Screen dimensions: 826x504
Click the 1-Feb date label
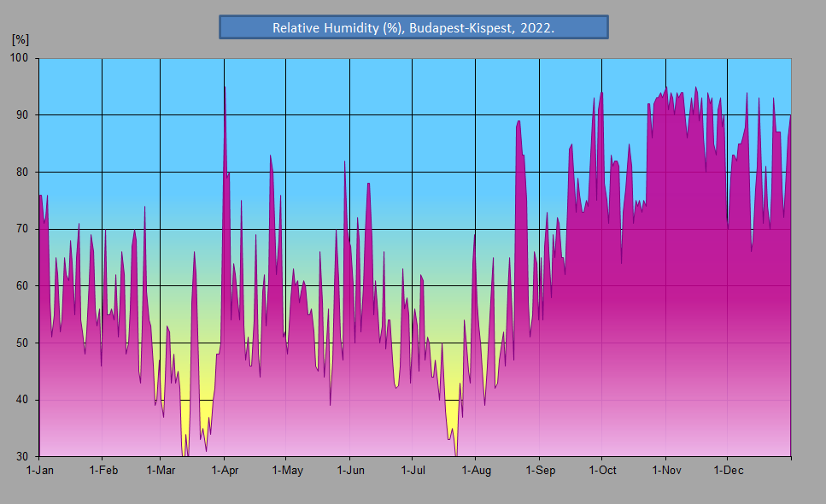(103, 471)
